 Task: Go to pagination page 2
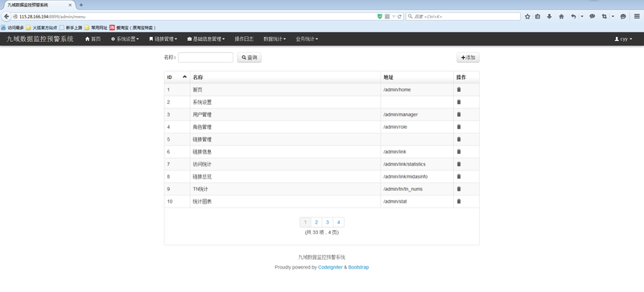(x=316, y=222)
